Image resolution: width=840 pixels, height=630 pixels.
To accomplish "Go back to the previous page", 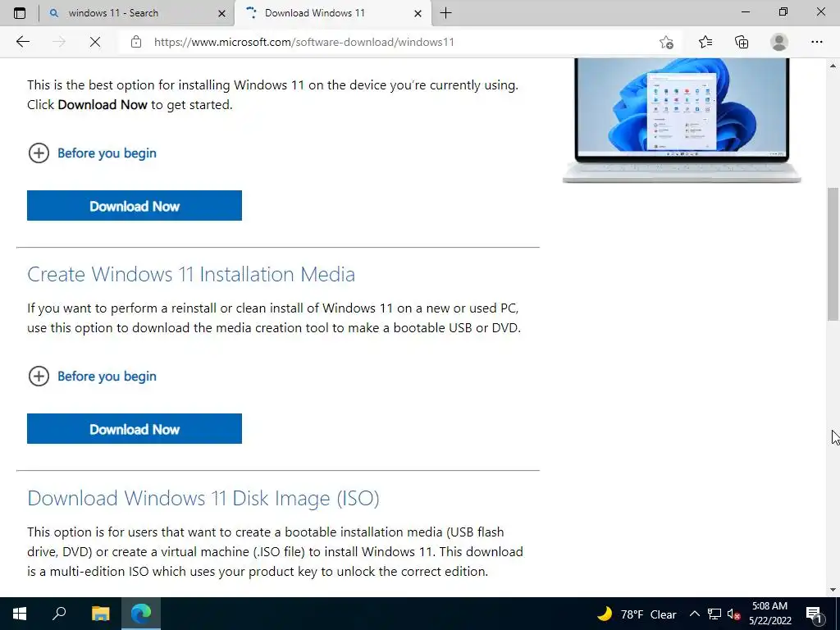I will point(22,42).
